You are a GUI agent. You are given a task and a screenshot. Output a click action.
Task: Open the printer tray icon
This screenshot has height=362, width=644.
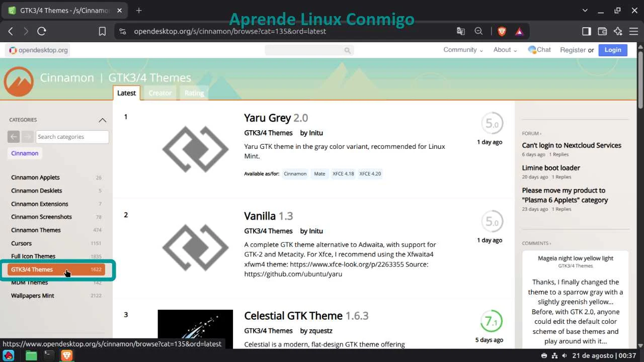click(544, 355)
